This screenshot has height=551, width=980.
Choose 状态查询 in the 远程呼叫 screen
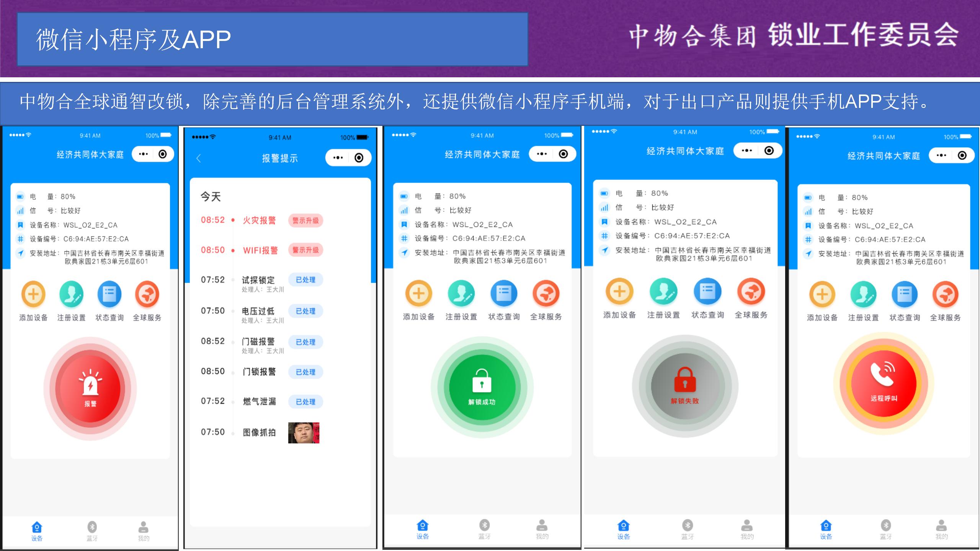905,295
